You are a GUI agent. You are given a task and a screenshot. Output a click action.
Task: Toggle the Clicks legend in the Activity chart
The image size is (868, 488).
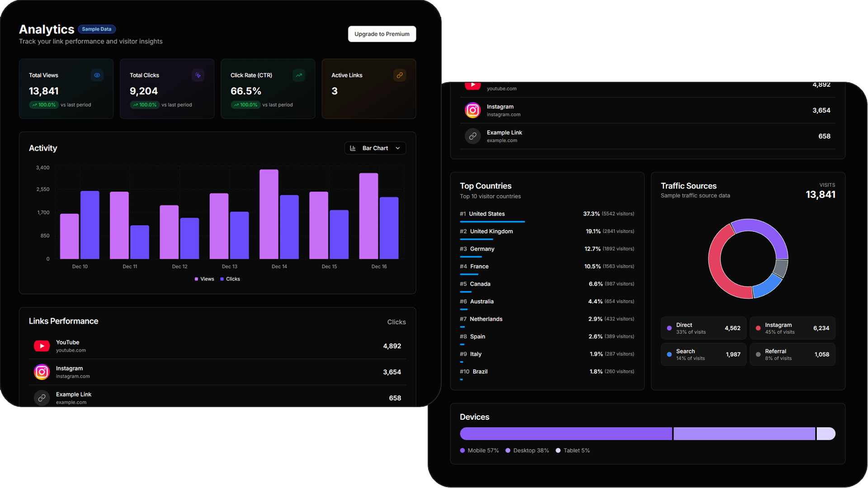point(230,279)
